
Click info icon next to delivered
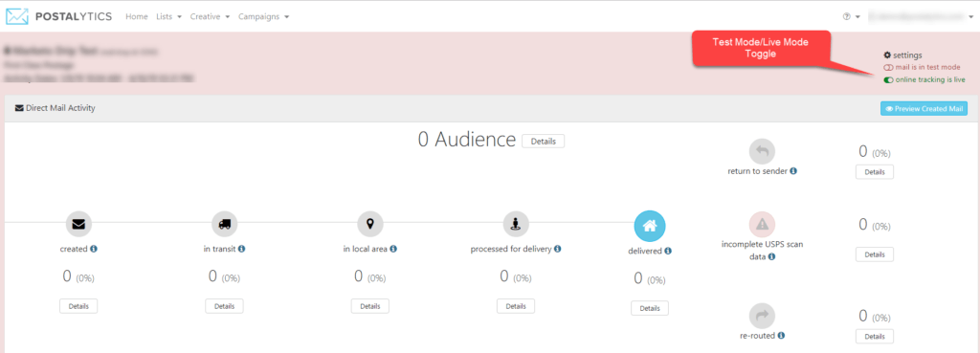[667, 252]
